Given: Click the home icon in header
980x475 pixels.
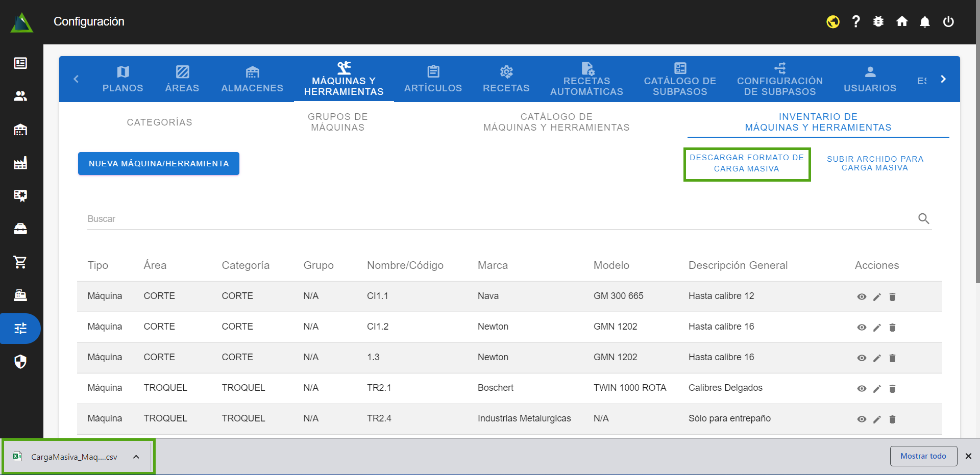Looking at the screenshot, I should [x=902, y=21].
